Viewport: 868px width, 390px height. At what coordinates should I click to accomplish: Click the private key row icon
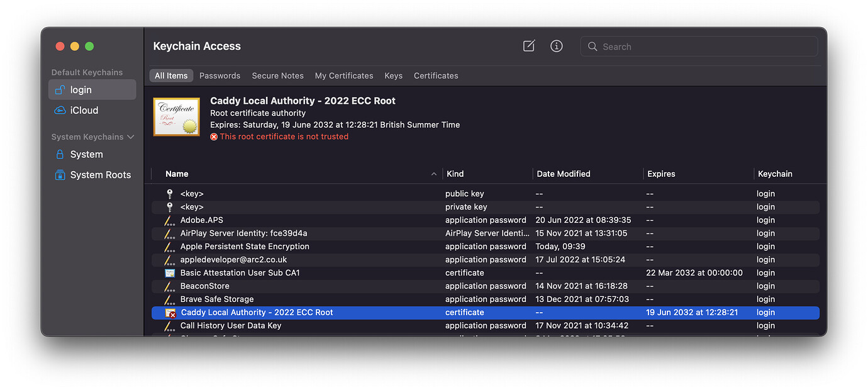169,207
